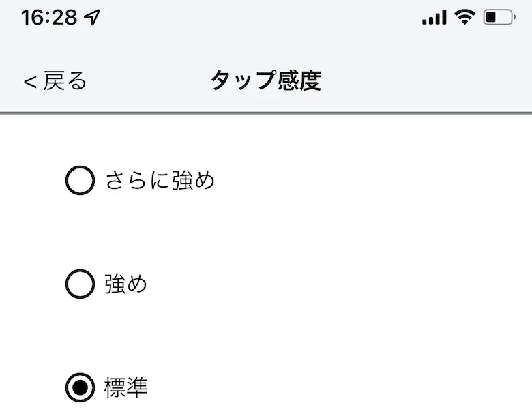This screenshot has height=414, width=532.
Task: Tap the cellular signal bars icon
Action: [x=434, y=18]
